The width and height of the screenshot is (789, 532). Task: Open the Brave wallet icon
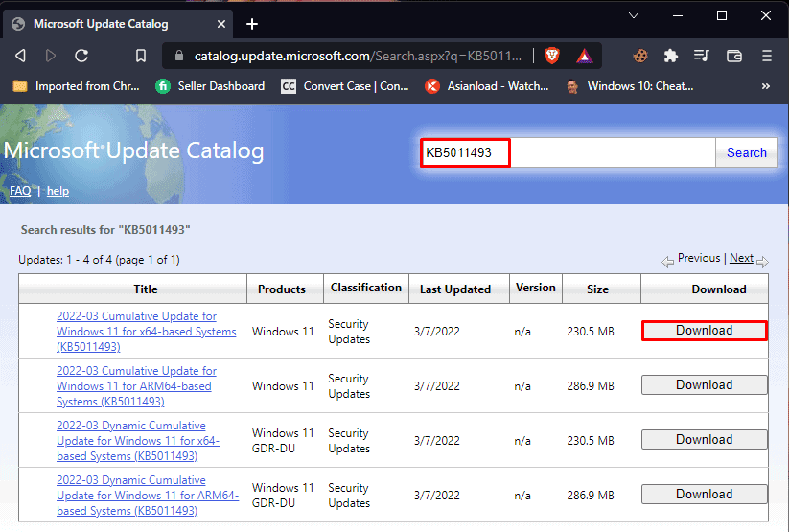[734, 56]
